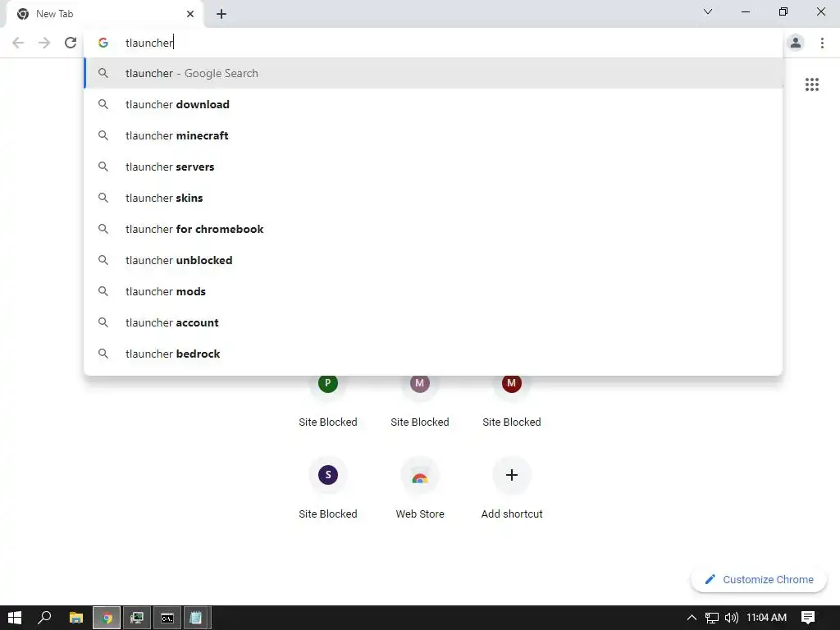Choose the tlauncher skins suggestion
This screenshot has width=840, height=630.
[433, 198]
